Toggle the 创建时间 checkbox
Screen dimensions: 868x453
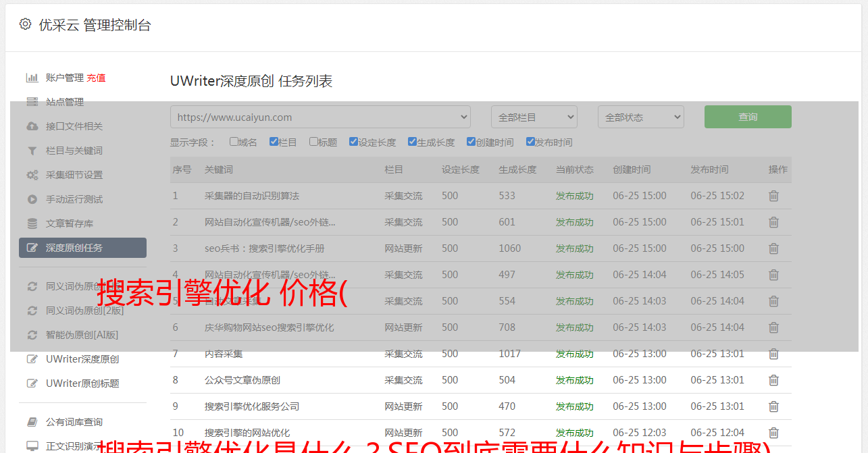[471, 142]
